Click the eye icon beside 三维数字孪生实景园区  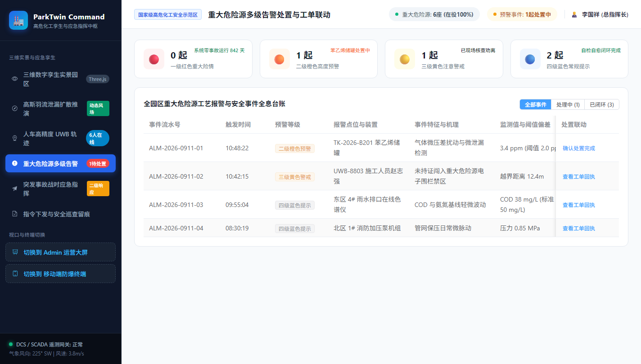coord(15,79)
